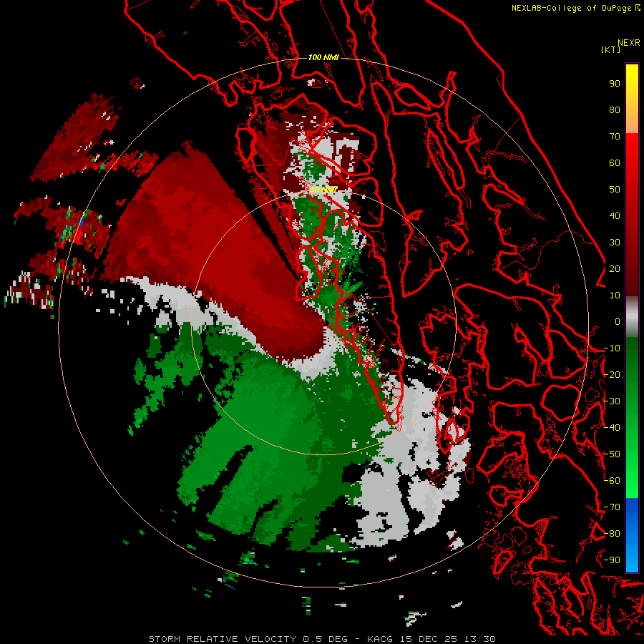Click the 40 value on velocity scale
644x644 pixels.
615,216
